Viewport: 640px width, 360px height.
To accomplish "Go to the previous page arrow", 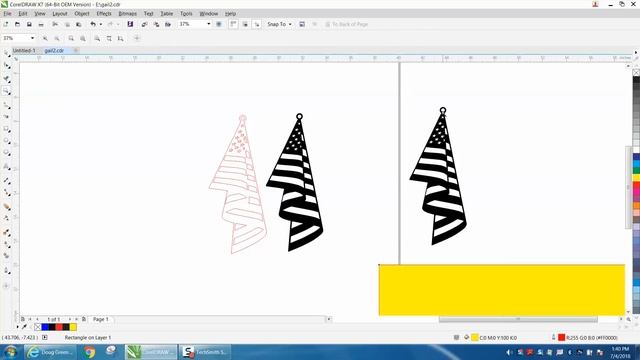I will click(x=38, y=319).
